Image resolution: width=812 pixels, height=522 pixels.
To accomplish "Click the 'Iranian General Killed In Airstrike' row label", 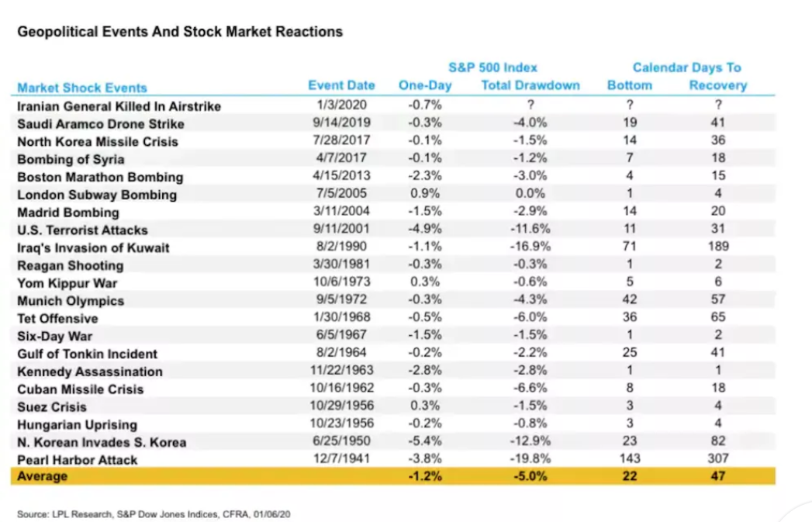I will 119,106.
